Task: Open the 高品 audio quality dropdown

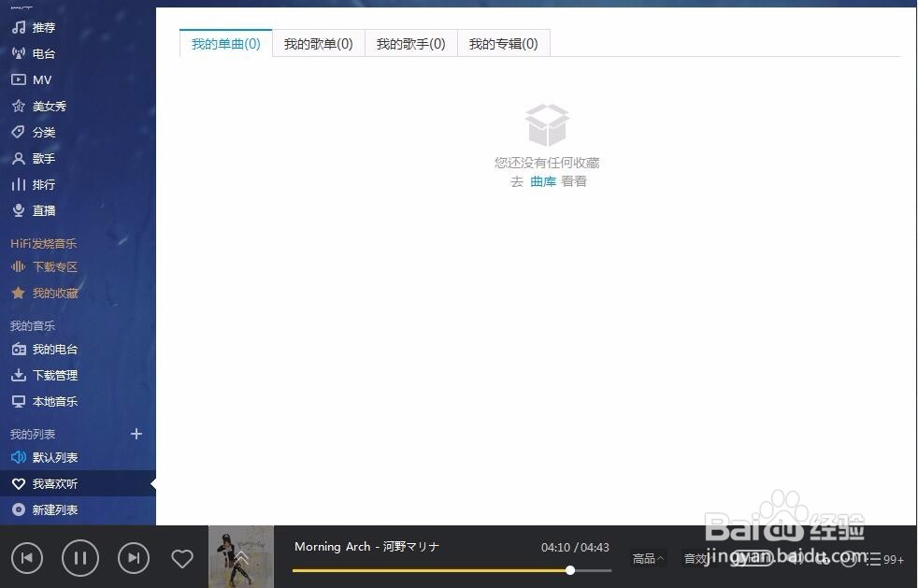Action: [648, 559]
